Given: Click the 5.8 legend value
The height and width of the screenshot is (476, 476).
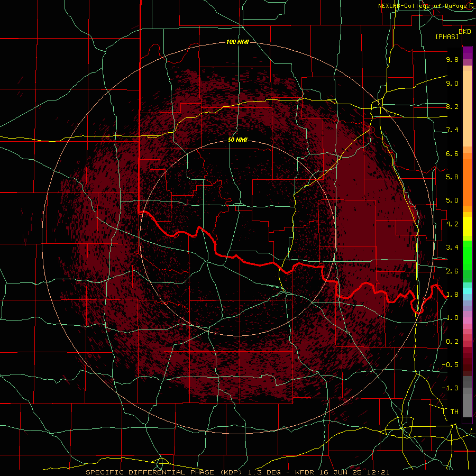Looking at the screenshot, I should tap(452, 177).
